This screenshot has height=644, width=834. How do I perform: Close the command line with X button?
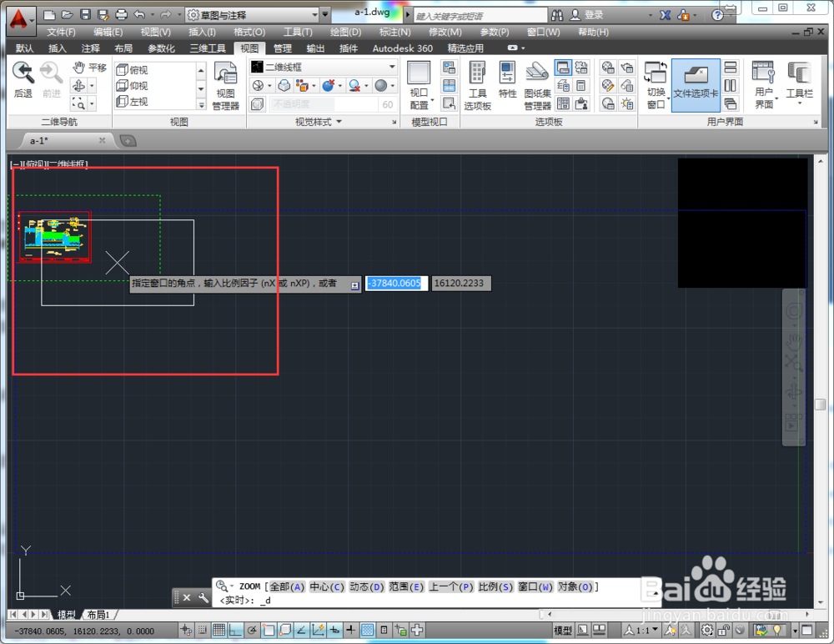click(x=187, y=597)
